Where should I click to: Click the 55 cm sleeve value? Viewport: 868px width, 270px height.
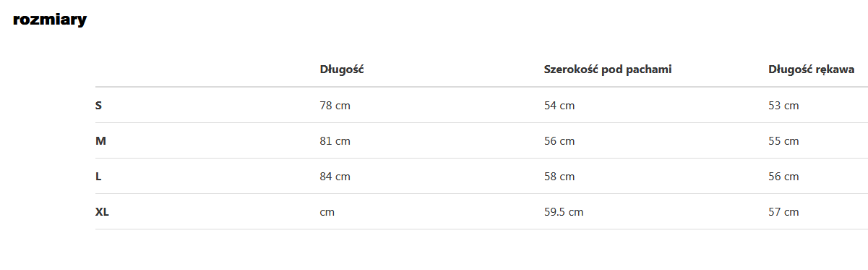coord(783,141)
